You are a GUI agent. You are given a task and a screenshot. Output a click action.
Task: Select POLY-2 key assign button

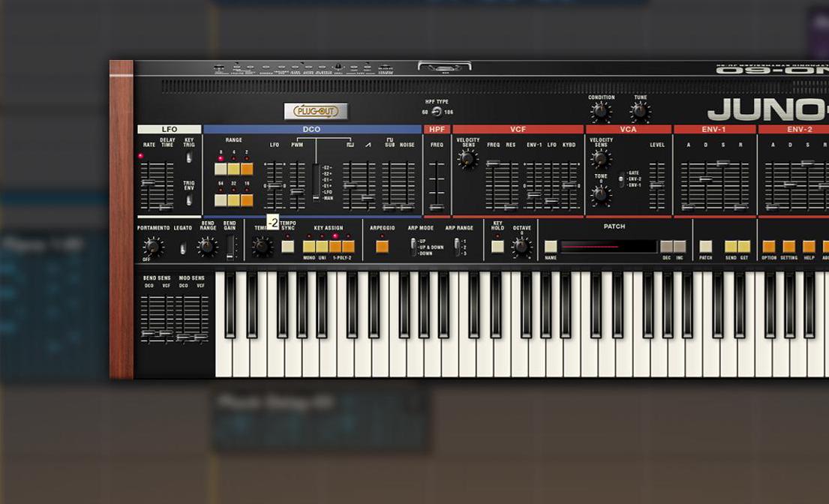pyautogui.click(x=348, y=246)
